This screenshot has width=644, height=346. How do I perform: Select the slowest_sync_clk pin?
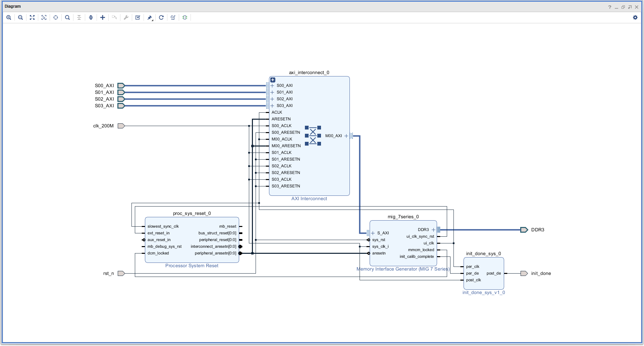click(163, 226)
